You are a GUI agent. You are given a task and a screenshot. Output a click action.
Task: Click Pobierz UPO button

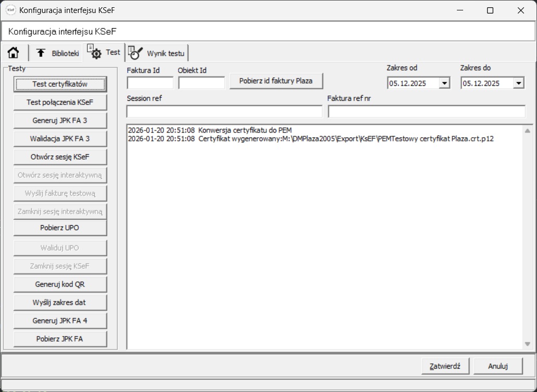point(60,228)
